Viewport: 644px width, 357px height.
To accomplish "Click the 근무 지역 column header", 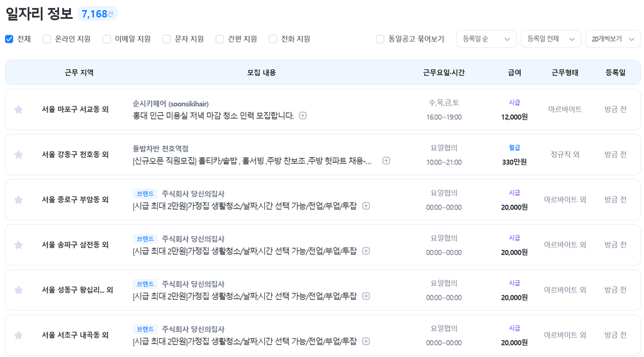I will (79, 73).
